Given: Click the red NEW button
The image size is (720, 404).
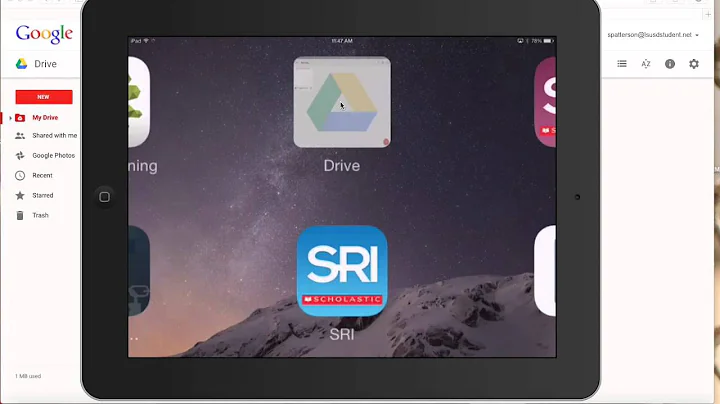Looking at the screenshot, I should click(44, 97).
